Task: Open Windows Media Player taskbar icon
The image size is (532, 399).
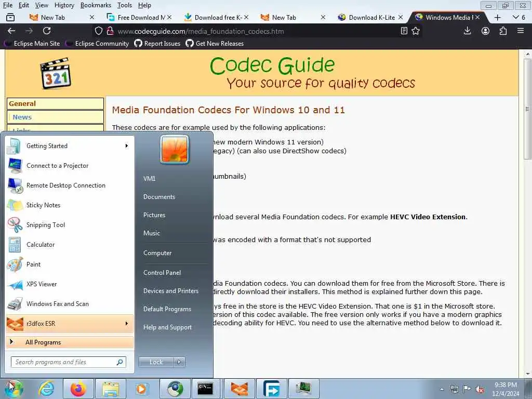Action: coord(141,389)
